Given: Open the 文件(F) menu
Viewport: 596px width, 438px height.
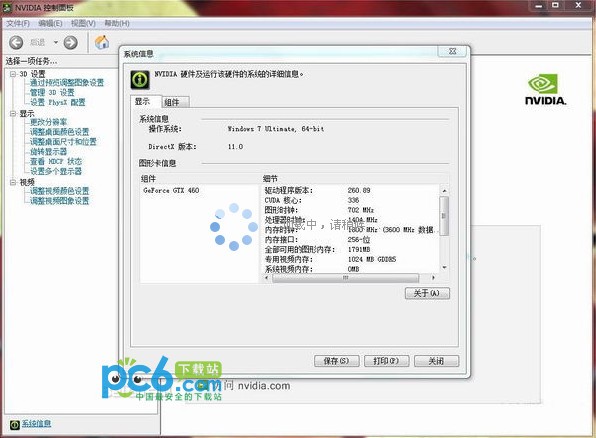Looking at the screenshot, I should [x=17, y=24].
